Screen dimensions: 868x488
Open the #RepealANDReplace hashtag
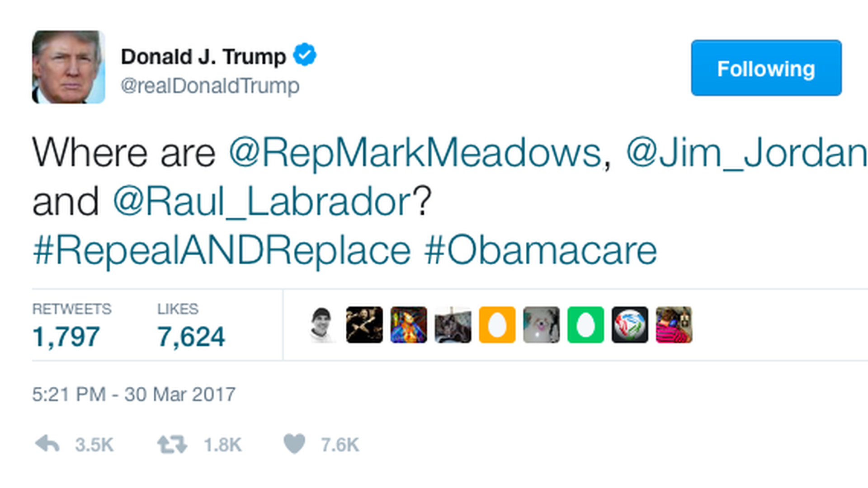pos(222,250)
